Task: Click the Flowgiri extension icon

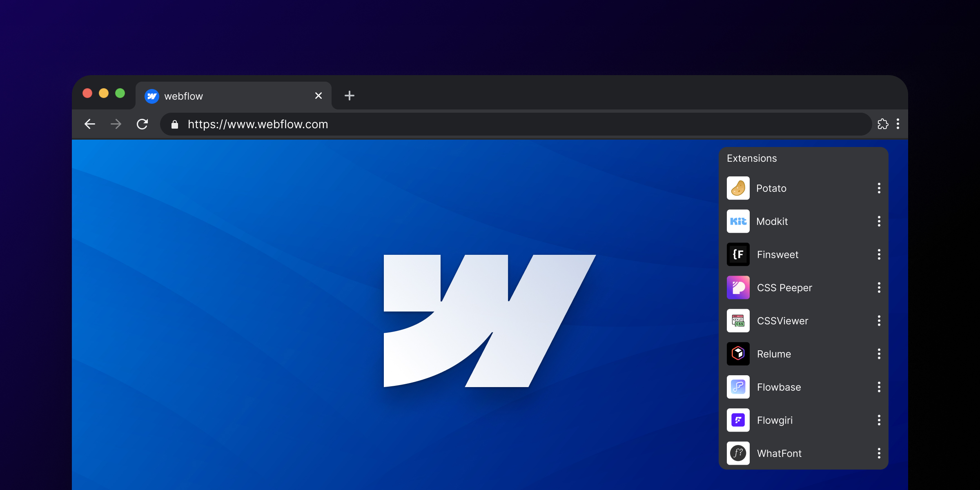Action: 738,420
